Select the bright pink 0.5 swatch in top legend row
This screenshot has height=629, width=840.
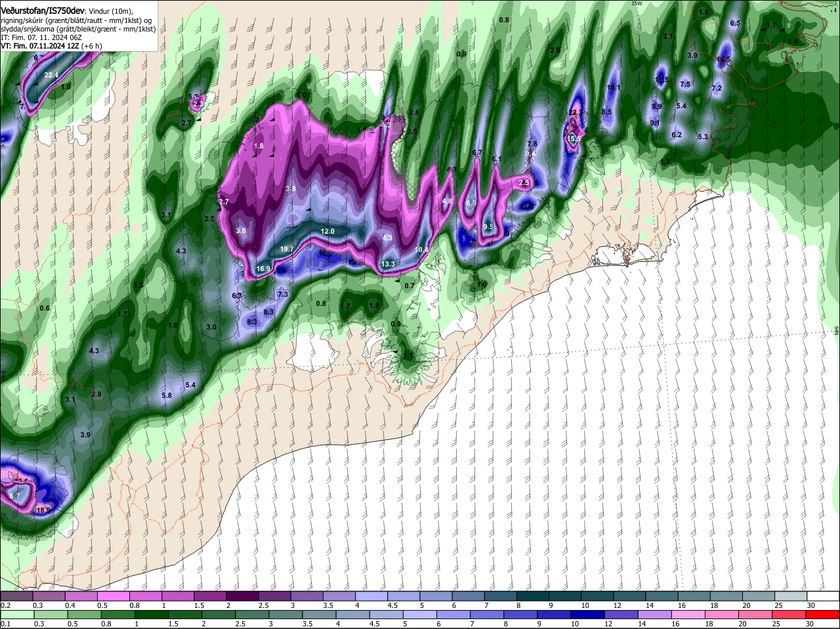pos(114,596)
